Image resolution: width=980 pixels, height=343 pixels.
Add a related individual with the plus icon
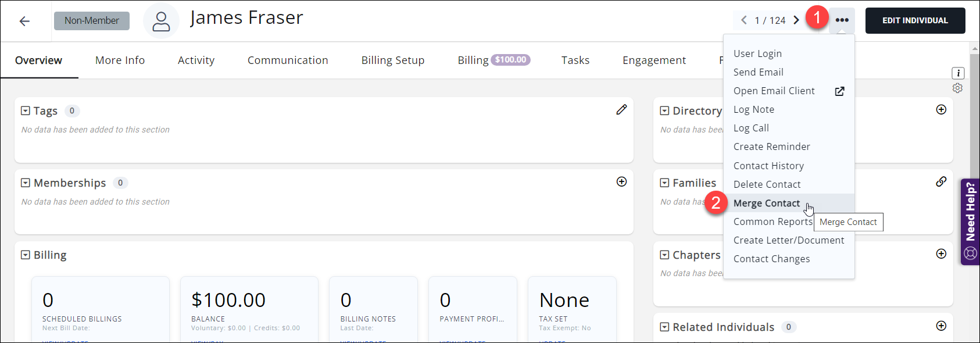[941, 326]
